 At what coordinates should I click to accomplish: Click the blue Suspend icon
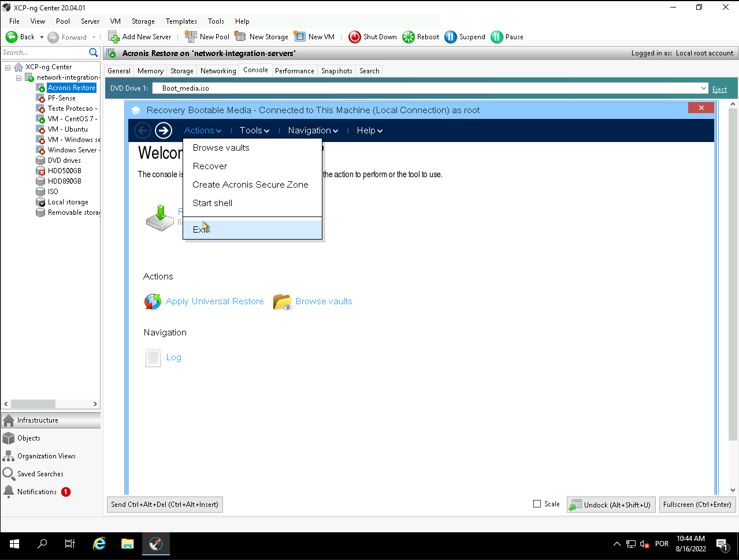pyautogui.click(x=451, y=37)
